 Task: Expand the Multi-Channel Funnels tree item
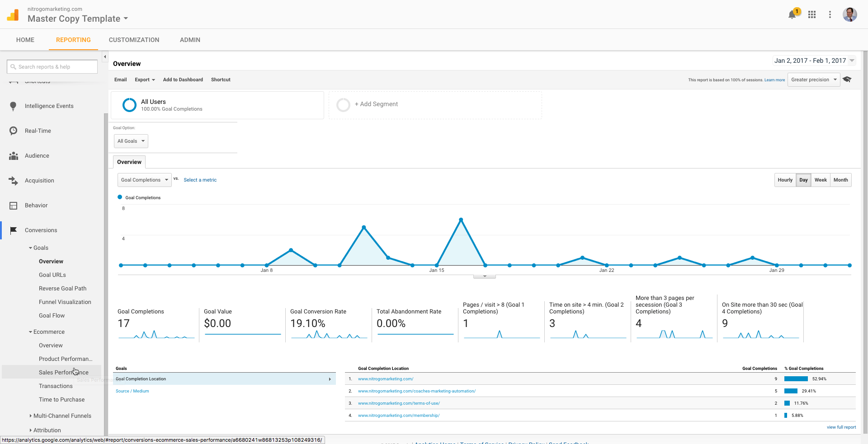62,416
